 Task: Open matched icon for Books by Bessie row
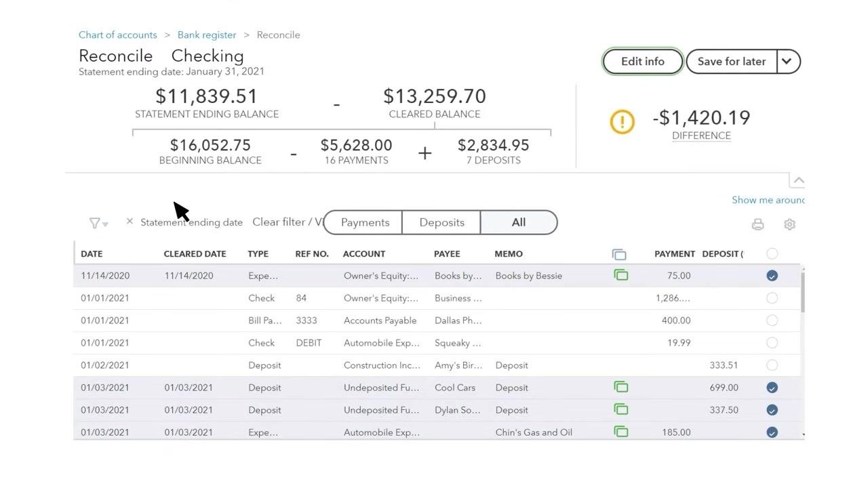click(x=620, y=275)
